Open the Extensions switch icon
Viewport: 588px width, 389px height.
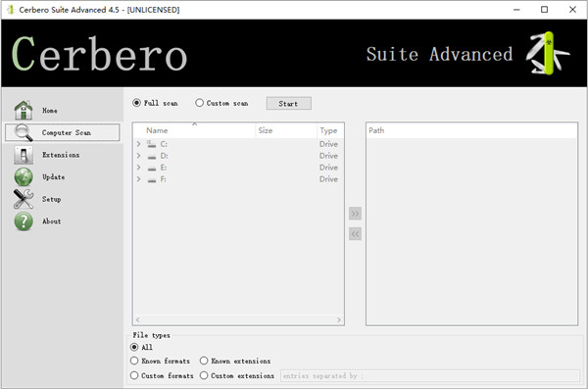point(24,155)
